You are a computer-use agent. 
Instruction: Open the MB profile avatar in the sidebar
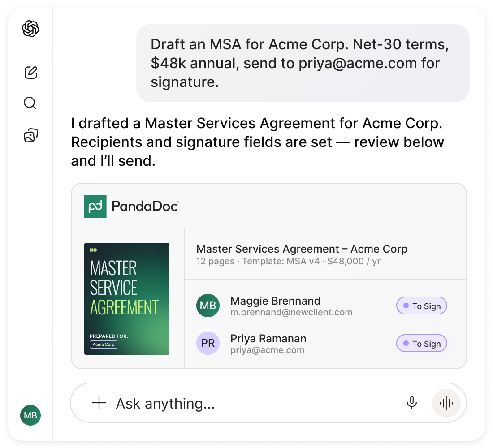click(x=30, y=415)
